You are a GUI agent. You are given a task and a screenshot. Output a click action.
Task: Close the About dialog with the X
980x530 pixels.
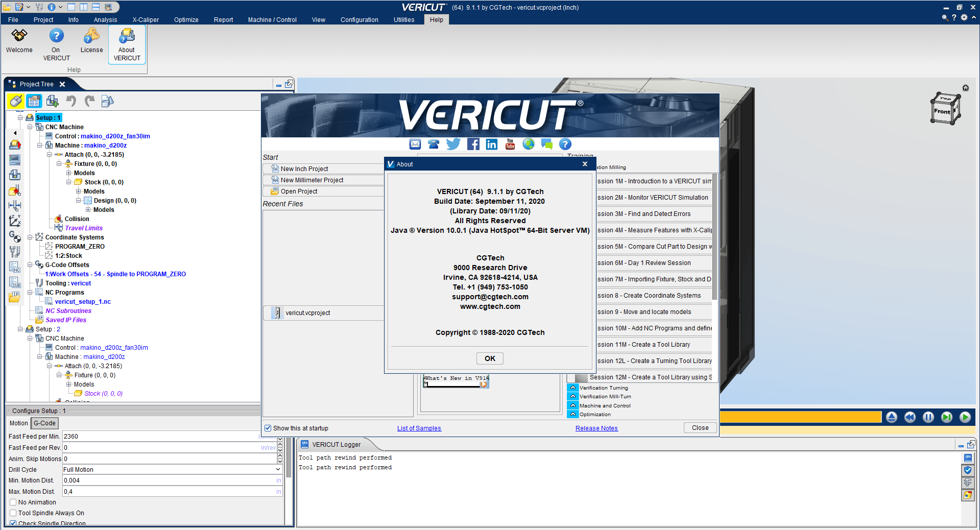[585, 164]
